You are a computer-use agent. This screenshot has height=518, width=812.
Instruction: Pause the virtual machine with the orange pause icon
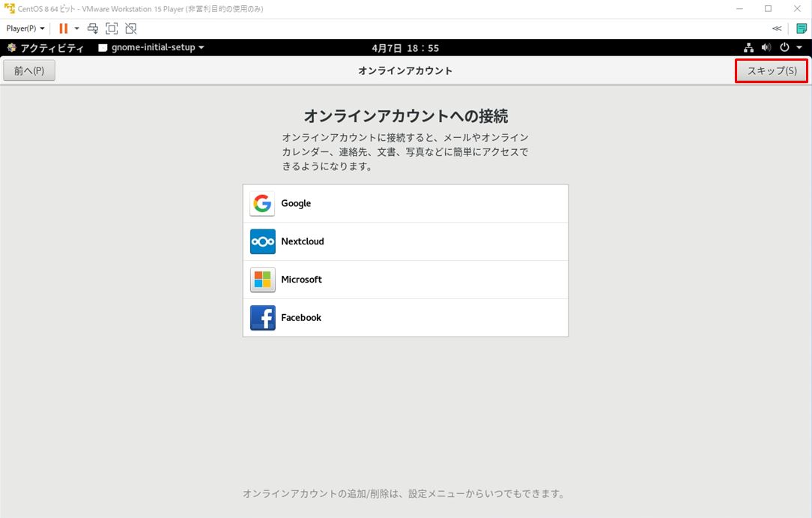point(63,28)
